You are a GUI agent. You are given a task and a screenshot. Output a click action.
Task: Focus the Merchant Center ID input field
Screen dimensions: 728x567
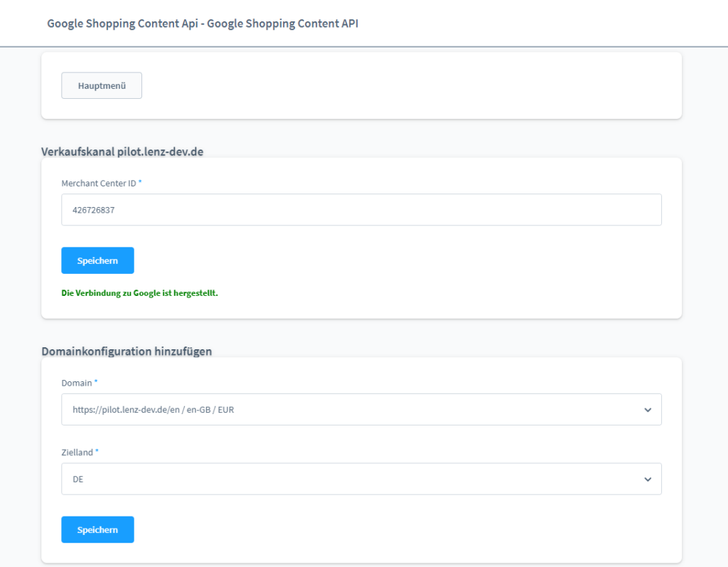(x=361, y=210)
